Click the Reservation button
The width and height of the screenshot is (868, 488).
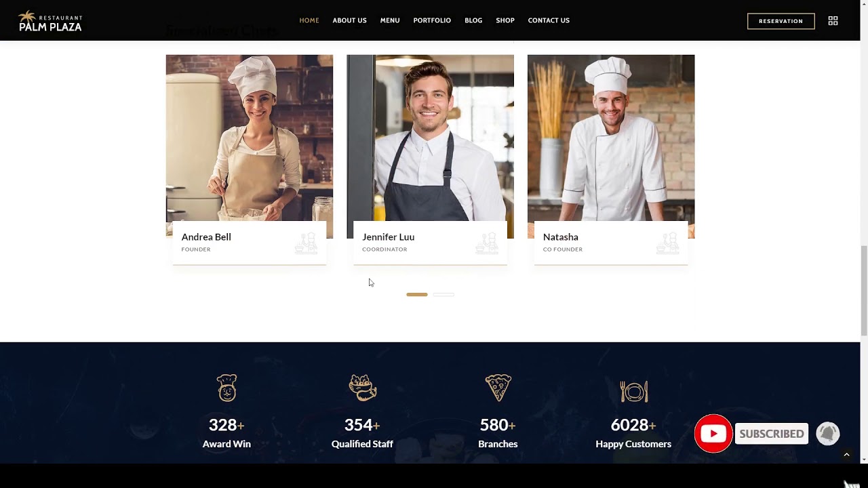(x=781, y=21)
